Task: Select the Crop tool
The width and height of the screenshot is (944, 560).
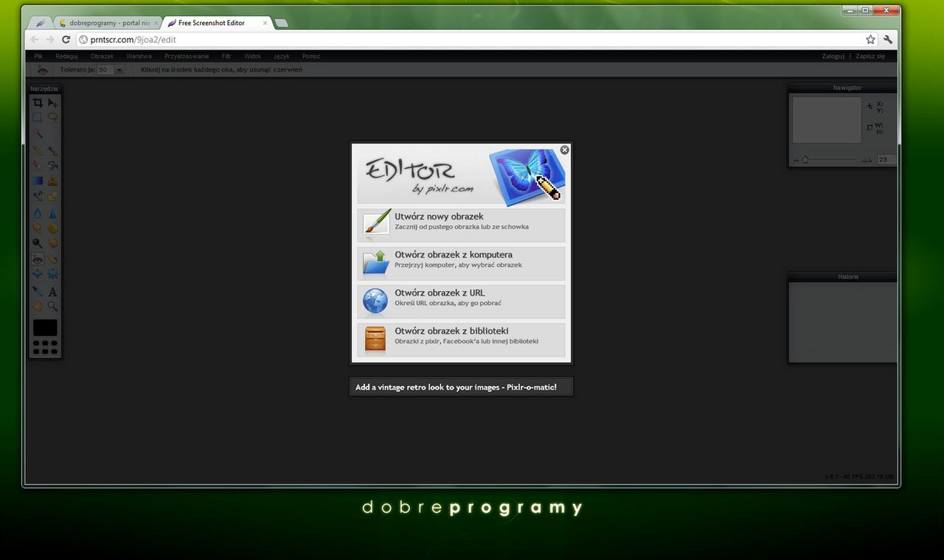Action: (38, 102)
